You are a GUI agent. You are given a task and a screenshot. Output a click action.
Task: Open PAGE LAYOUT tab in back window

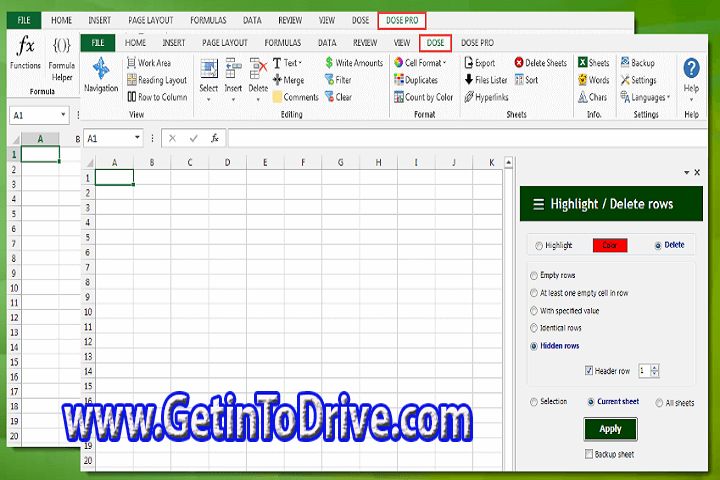151,20
